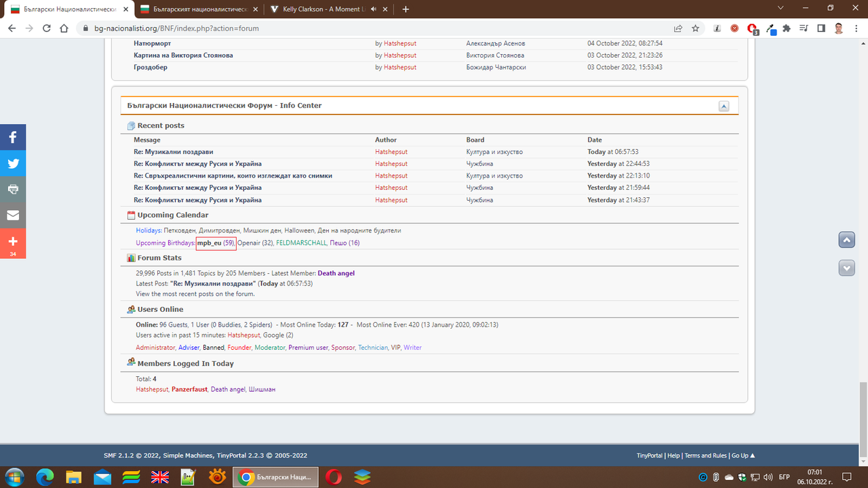This screenshot has height=488, width=868.
Task: Open Terms and Rules footer link
Action: click(705, 455)
